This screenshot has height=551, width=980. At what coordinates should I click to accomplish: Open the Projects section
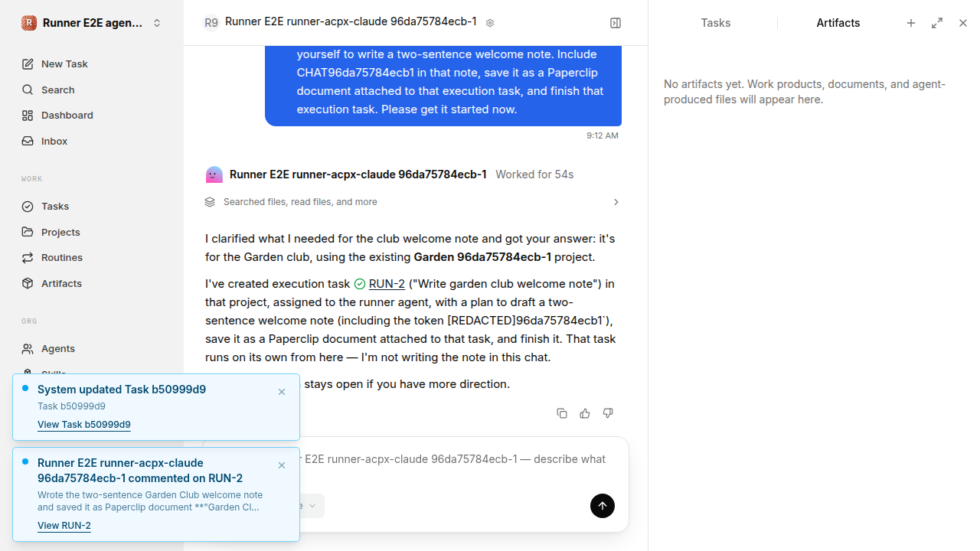tap(92, 232)
